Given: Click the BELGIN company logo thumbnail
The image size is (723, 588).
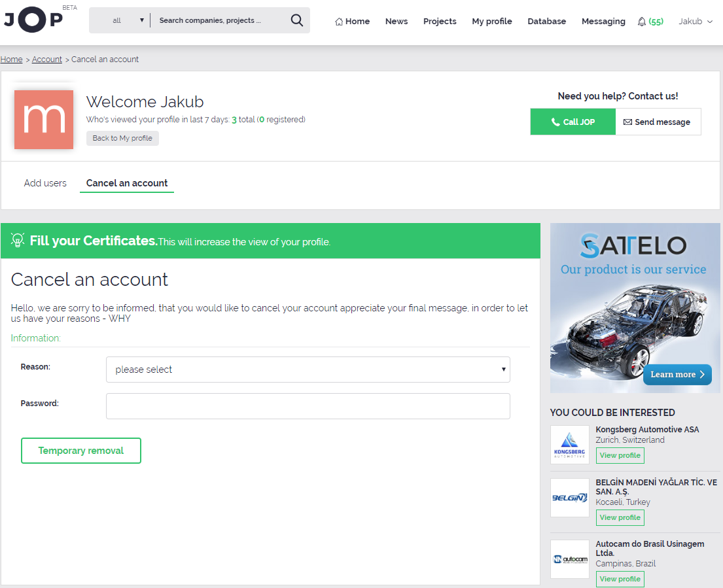Looking at the screenshot, I should (569, 497).
